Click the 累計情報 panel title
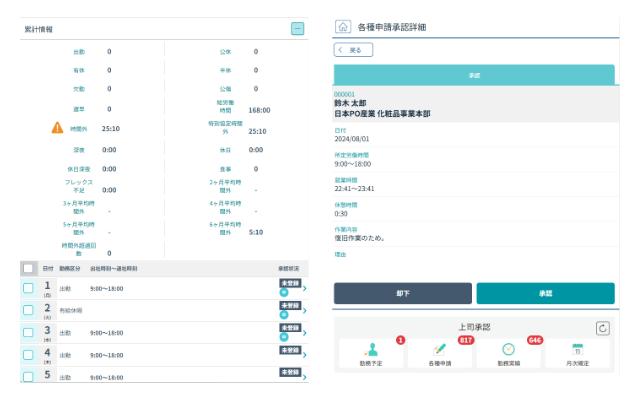The image size is (640, 400). [x=38, y=29]
